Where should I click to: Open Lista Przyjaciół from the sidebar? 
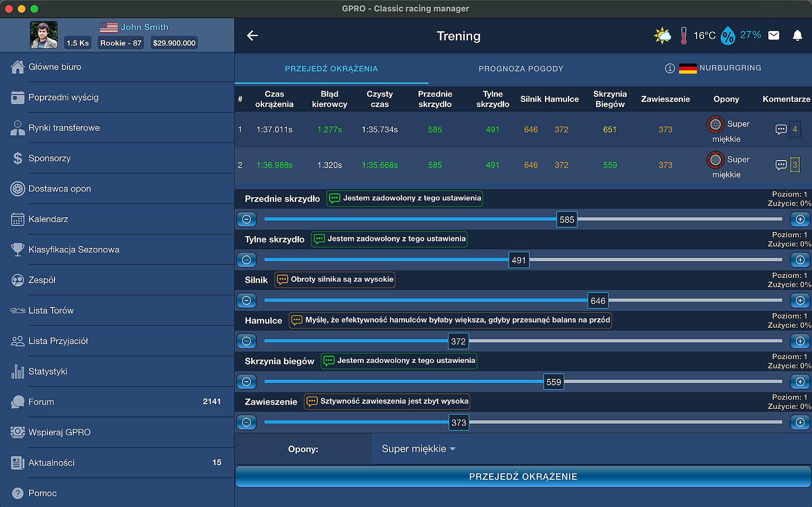[117, 341]
